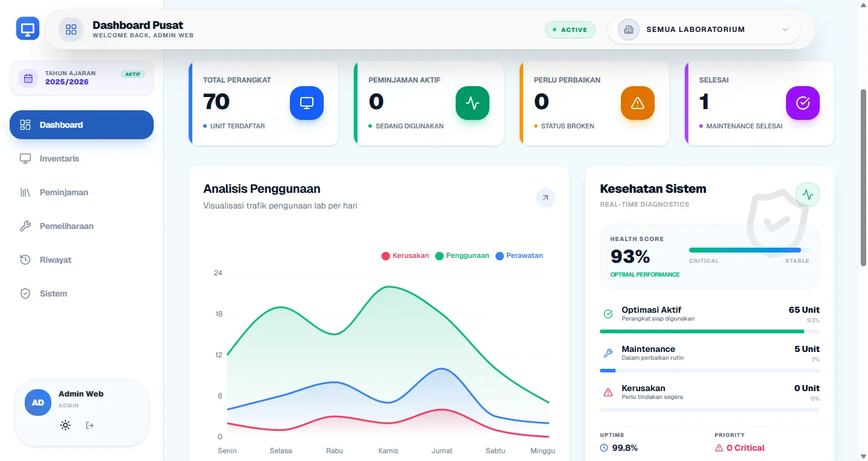Click the Kesehatan Sistem pulse icon
868x461 pixels.
[x=808, y=195]
